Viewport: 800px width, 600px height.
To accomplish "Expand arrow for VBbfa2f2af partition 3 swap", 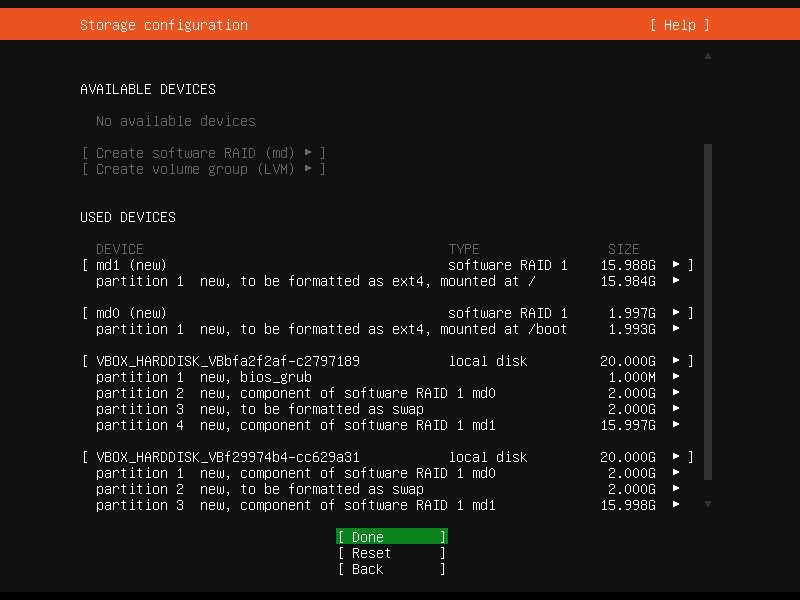I will tap(676, 409).
